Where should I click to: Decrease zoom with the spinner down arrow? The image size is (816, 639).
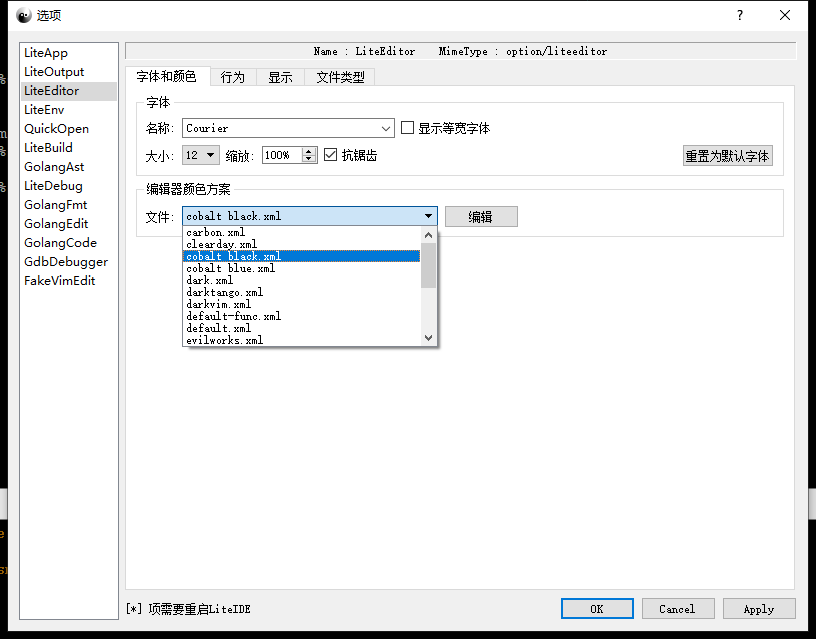tap(309, 159)
